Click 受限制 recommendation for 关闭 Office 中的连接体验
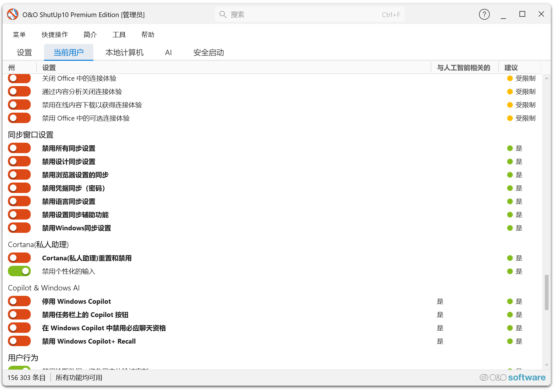Image resolution: width=554 pixels, height=392 pixels. [x=521, y=78]
